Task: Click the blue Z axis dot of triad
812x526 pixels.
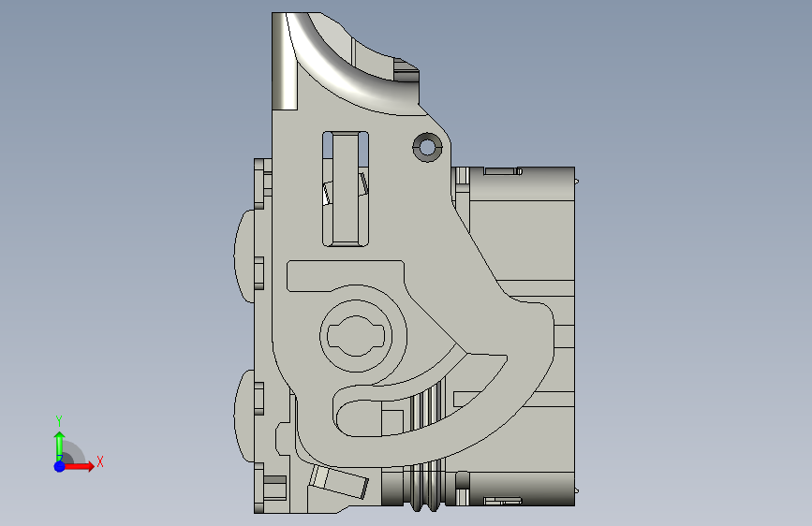Action: [60, 466]
